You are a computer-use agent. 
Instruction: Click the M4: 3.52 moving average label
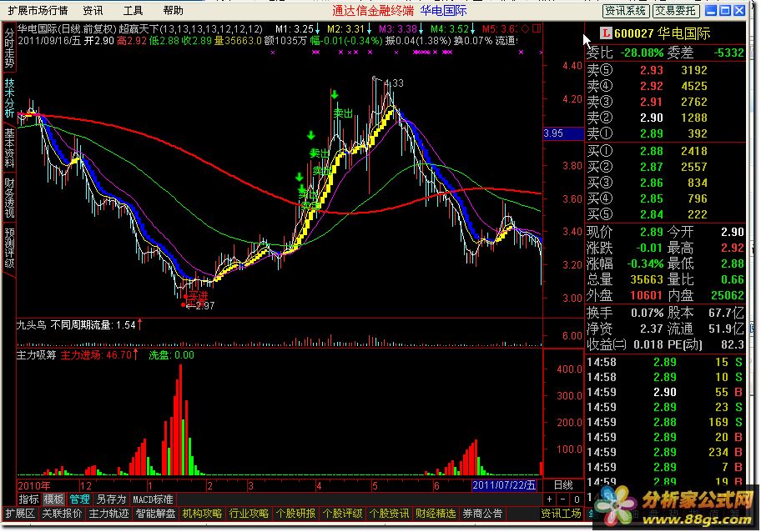[453, 29]
